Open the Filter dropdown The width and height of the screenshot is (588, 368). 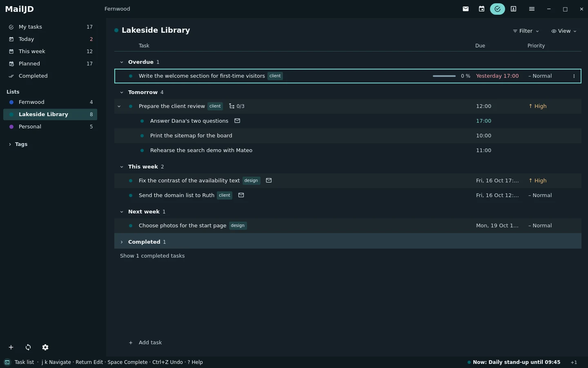526,31
